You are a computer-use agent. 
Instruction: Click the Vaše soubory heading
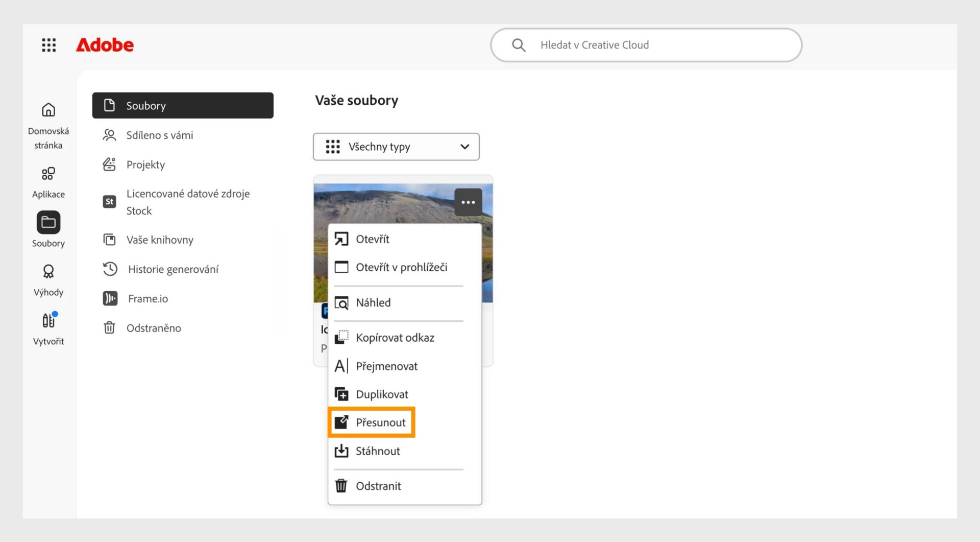[x=356, y=100]
